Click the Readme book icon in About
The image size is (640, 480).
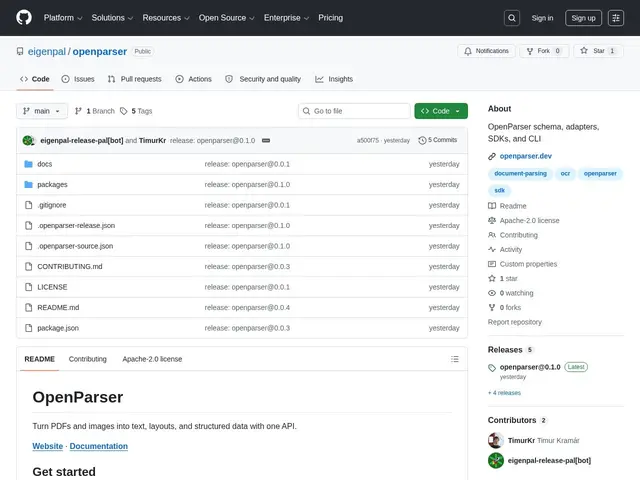(x=492, y=206)
